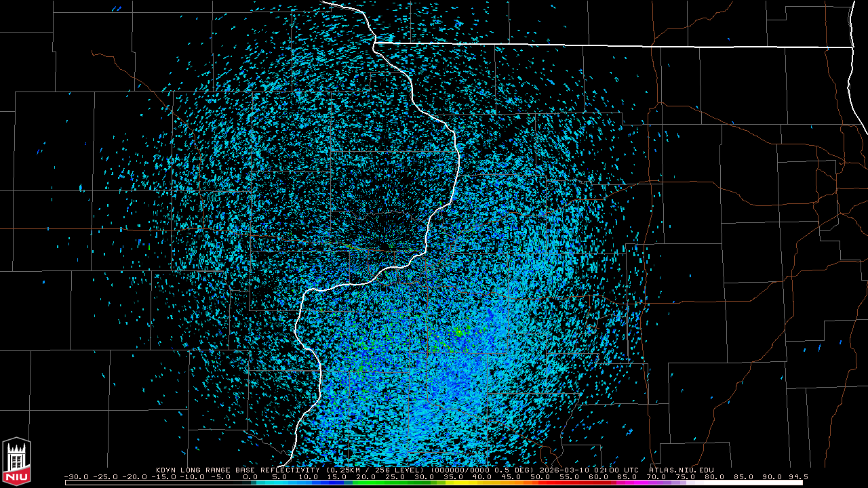Click the horizontal white state border line

(610, 45)
